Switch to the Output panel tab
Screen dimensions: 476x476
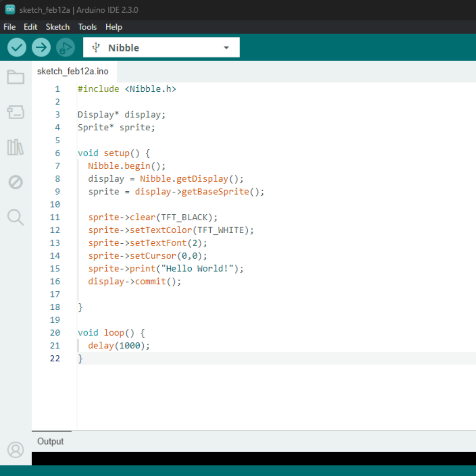51,441
